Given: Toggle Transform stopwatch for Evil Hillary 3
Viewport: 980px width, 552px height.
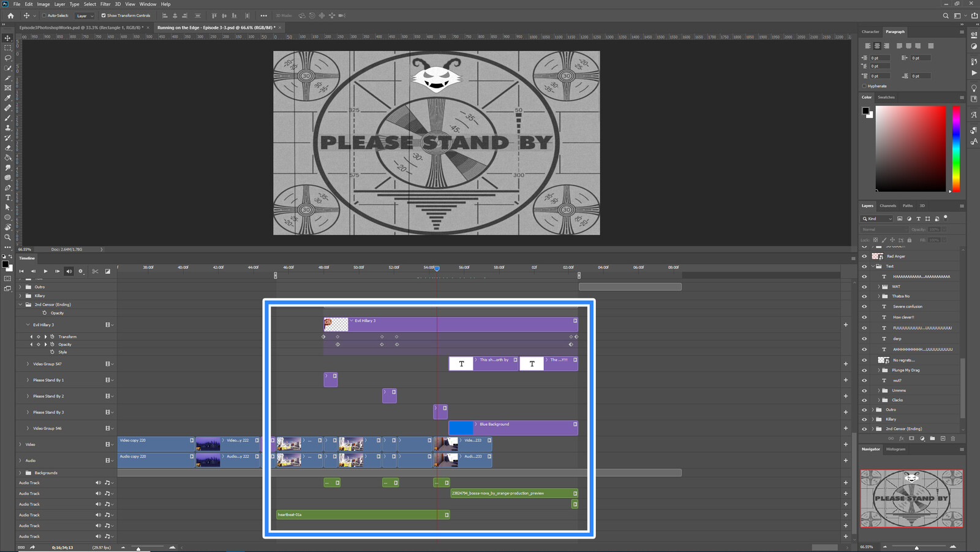Looking at the screenshot, I should (52, 336).
